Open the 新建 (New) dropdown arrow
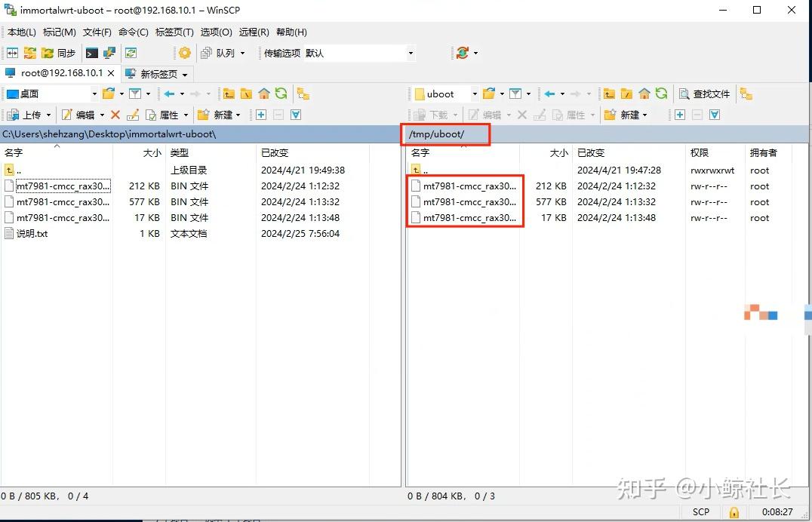The image size is (812, 522). tap(238, 115)
